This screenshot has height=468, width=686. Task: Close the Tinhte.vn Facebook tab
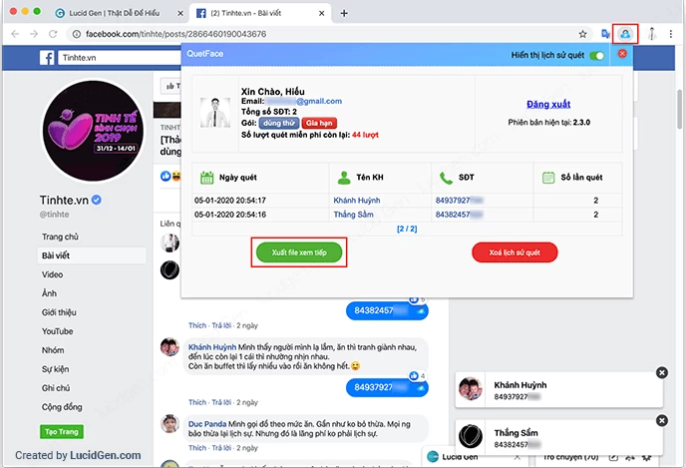(322, 13)
